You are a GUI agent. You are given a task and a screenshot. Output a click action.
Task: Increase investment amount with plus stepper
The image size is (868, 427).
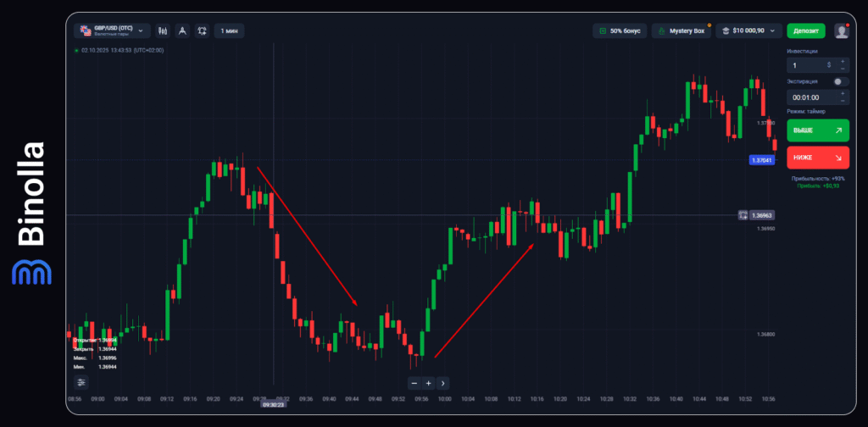pyautogui.click(x=842, y=61)
